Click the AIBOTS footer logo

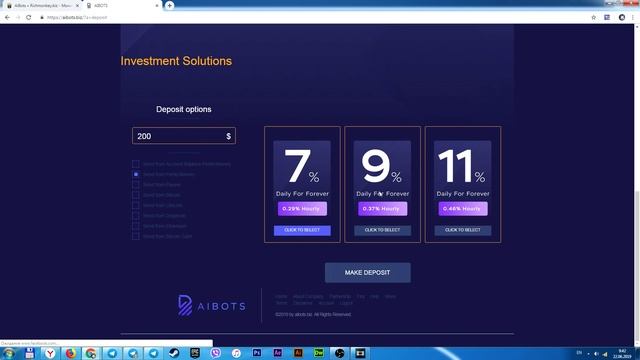pos(211,306)
